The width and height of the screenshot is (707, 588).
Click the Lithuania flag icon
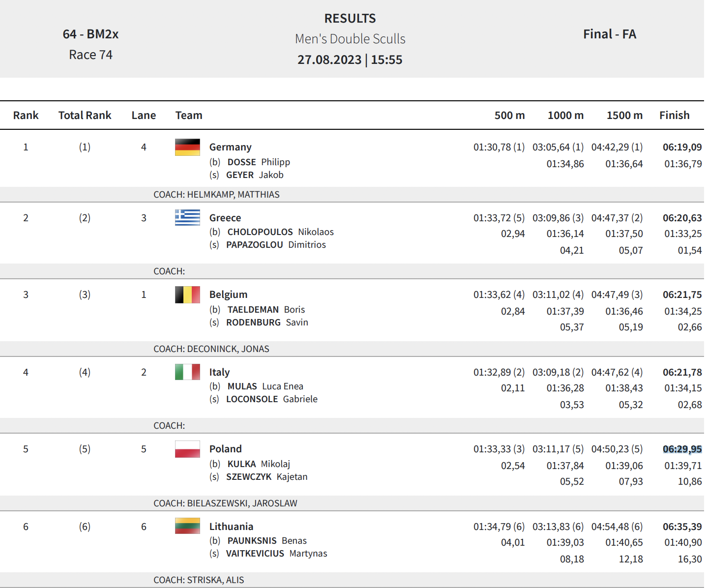pyautogui.click(x=187, y=526)
